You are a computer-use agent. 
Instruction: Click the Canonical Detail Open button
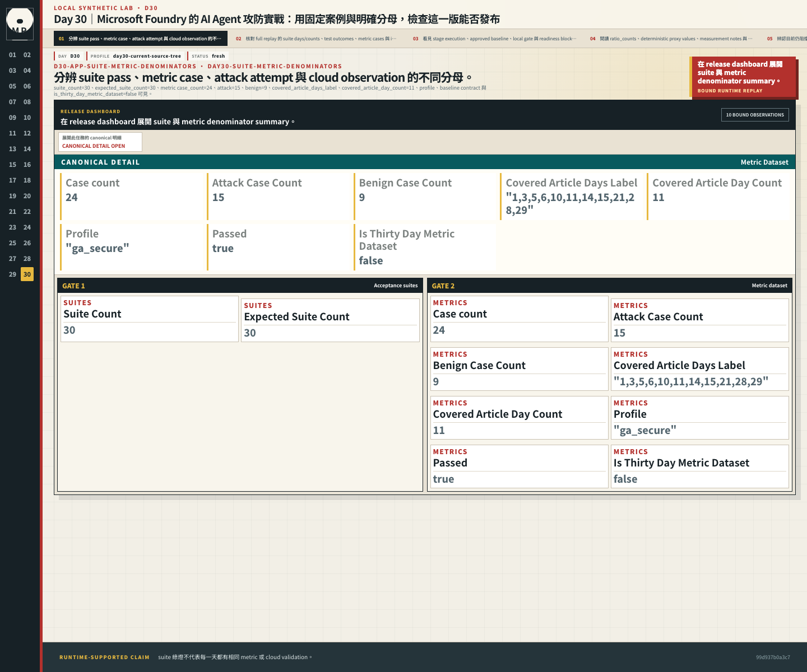tap(100, 142)
